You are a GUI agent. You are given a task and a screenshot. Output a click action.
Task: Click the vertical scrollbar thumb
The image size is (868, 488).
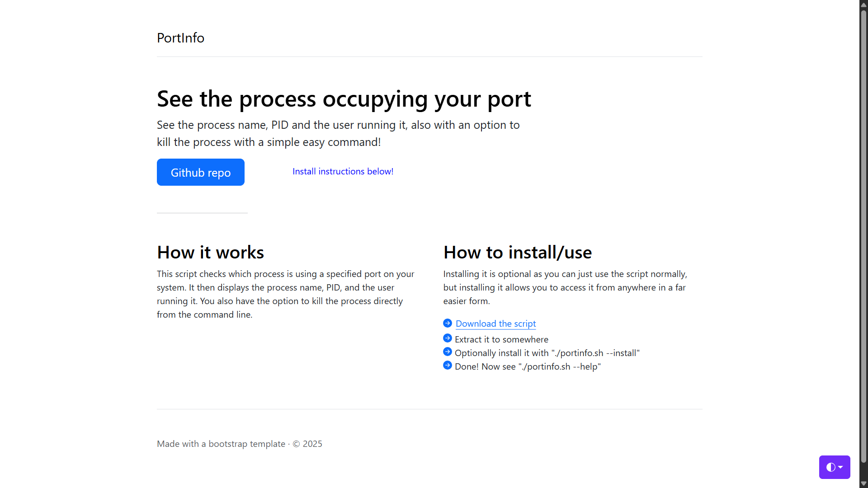(x=863, y=235)
